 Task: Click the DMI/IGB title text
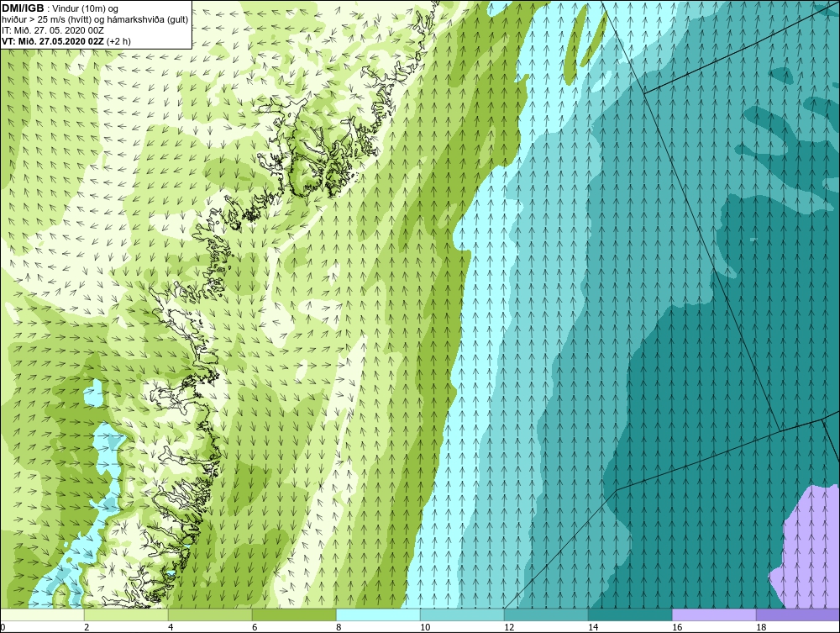(23, 8)
